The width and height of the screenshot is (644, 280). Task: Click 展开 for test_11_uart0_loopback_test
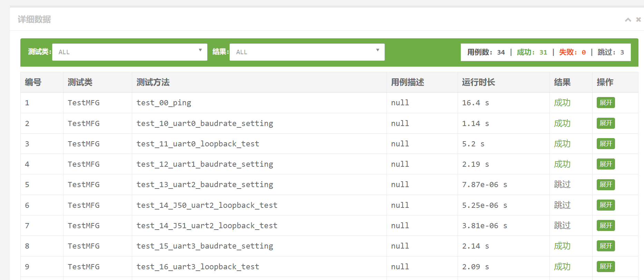[x=606, y=144]
